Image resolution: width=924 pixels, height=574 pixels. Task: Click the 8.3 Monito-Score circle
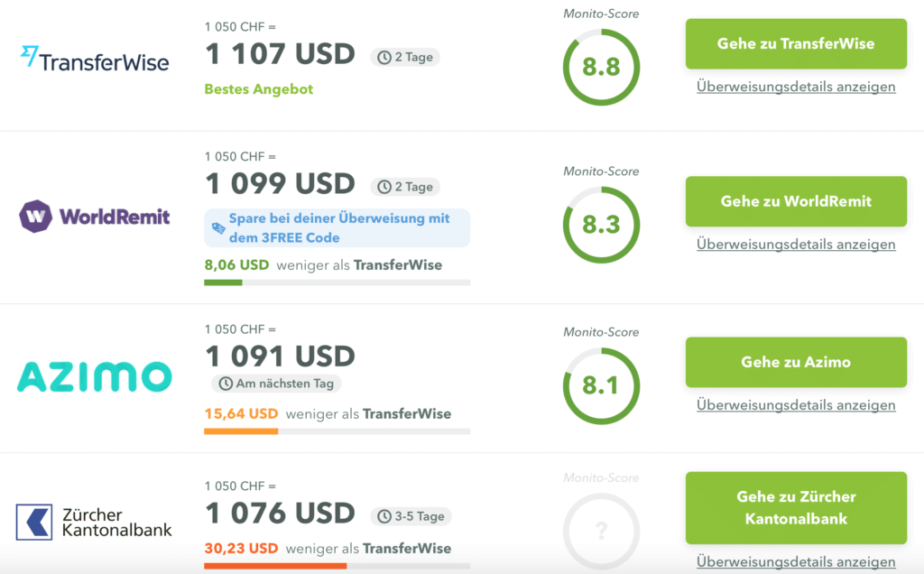[601, 224]
